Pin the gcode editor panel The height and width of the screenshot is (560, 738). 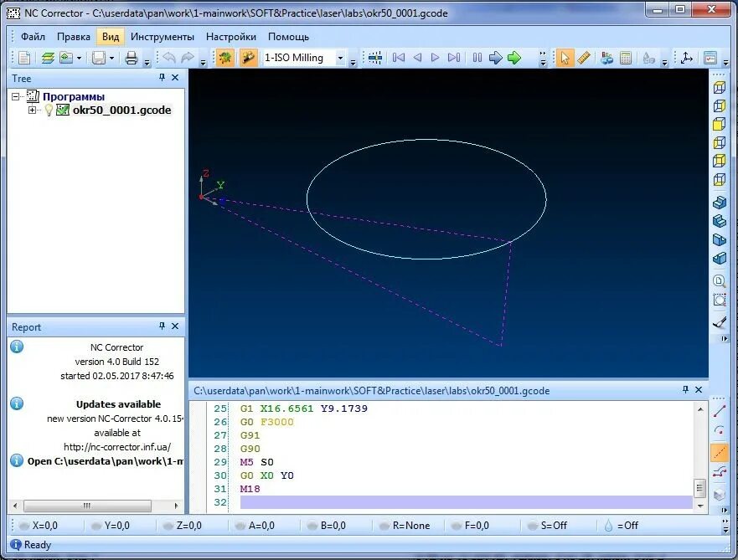tap(685, 389)
